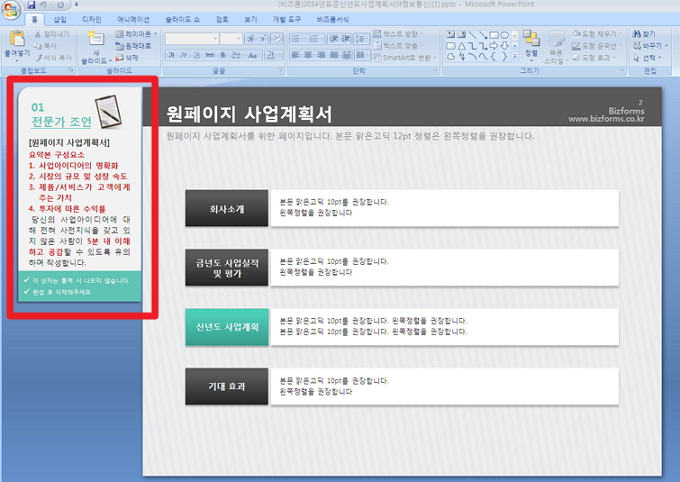Select the Right Arrow block shape
Screen dimensions: 680x482
coord(494,46)
